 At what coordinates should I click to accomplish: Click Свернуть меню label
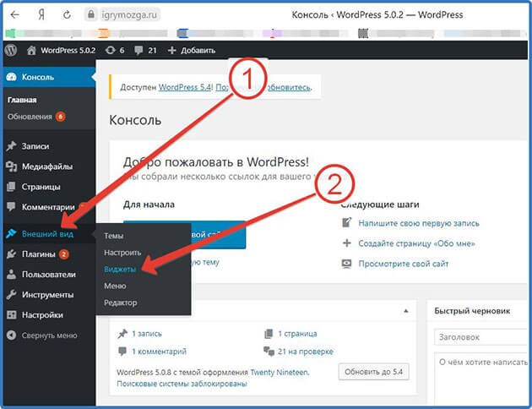(50, 335)
